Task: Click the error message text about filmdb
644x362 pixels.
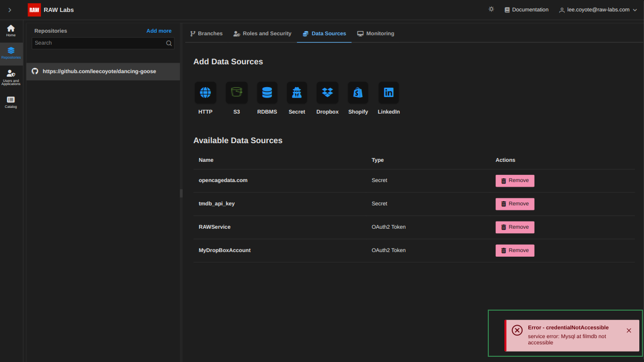Action: click(x=567, y=339)
